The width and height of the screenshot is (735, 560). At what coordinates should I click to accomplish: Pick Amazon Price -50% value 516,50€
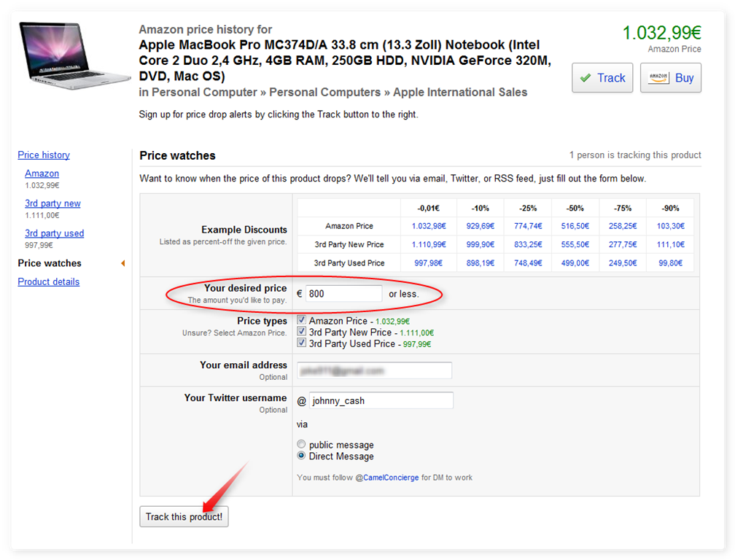tap(575, 226)
